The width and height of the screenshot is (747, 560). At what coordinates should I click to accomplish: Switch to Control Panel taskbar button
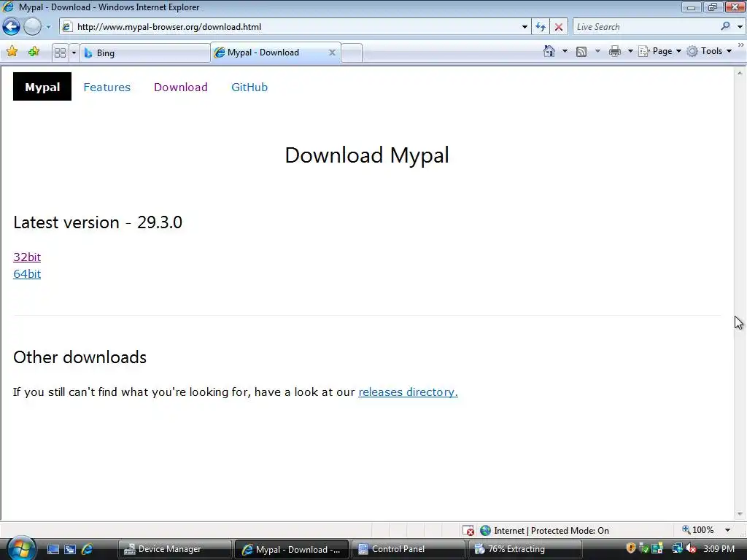[409, 550]
